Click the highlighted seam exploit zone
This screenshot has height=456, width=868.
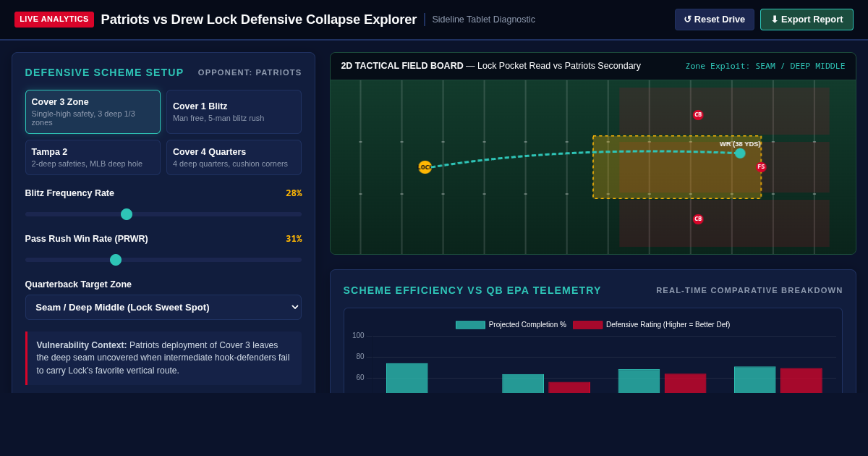(677, 167)
